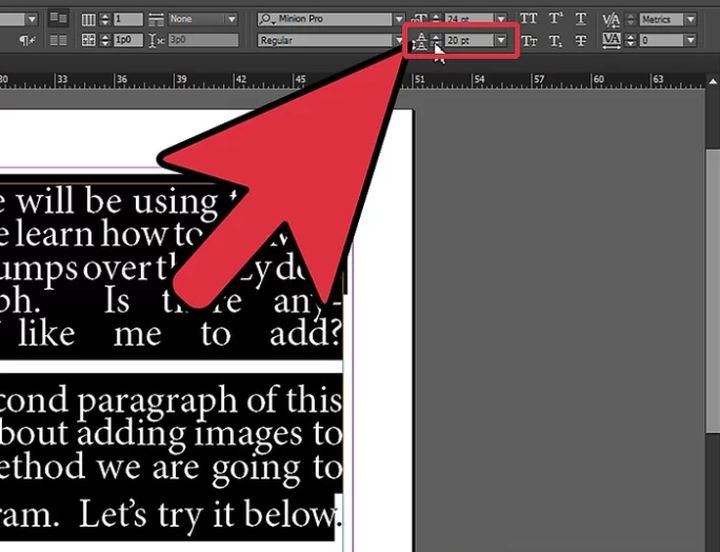Screen dimensions: 720x552
Task: Click the text "Let's try it below."
Action: [x=211, y=515]
